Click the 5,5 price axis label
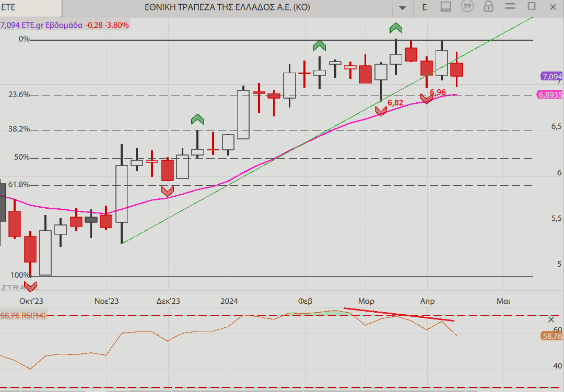 coord(556,219)
